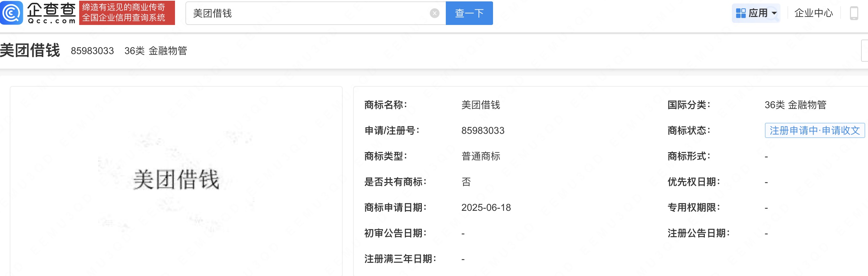Image resolution: width=868 pixels, height=276 pixels.
Task: Click the blue Qichacha logo icon
Action: coord(12,13)
